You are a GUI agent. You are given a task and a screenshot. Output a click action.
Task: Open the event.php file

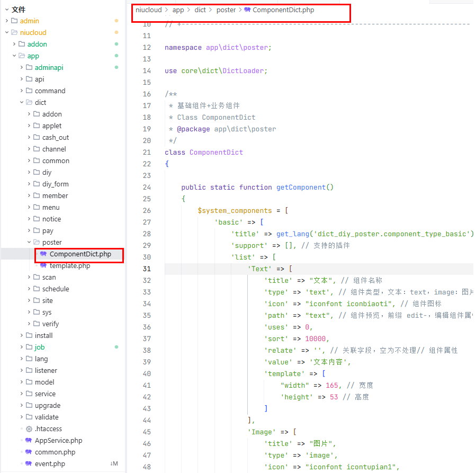click(50, 464)
